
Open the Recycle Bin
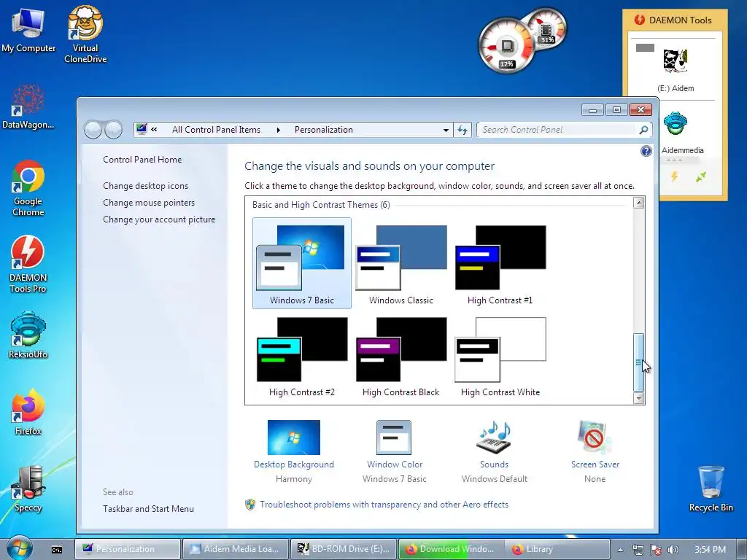[711, 489]
